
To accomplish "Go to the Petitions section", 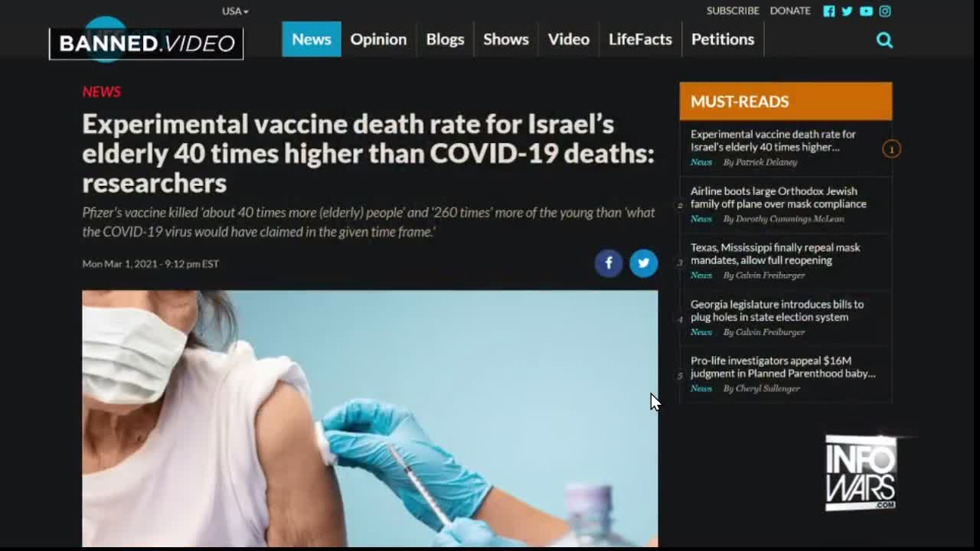I will (723, 39).
